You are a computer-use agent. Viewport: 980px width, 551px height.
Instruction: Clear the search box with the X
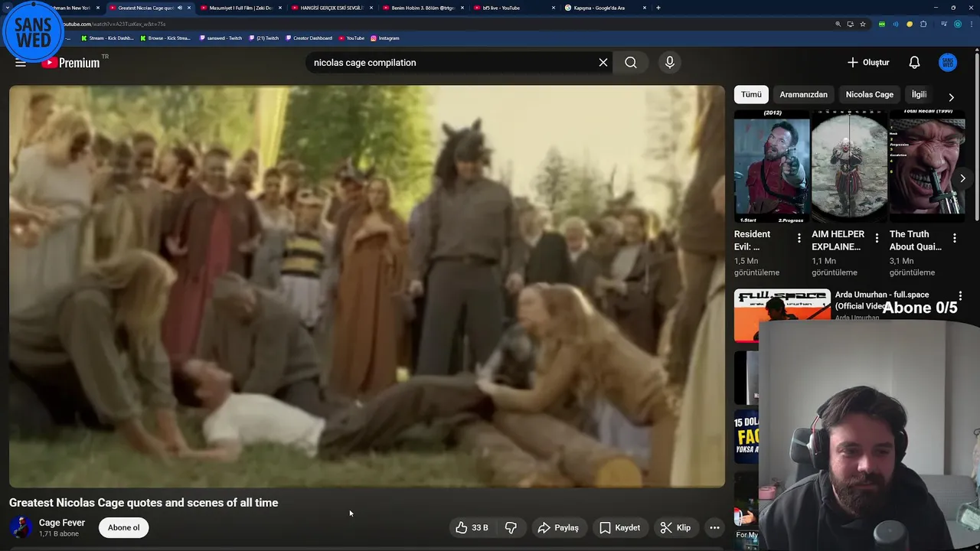point(603,63)
